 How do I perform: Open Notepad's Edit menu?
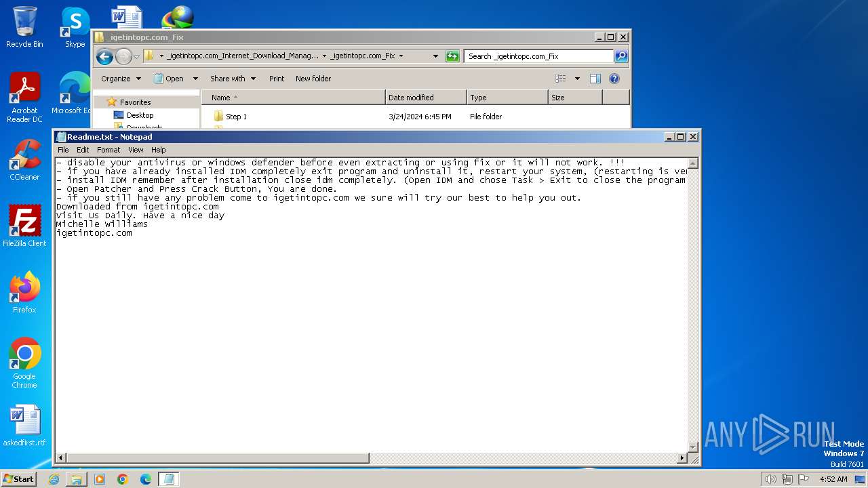[x=83, y=150]
